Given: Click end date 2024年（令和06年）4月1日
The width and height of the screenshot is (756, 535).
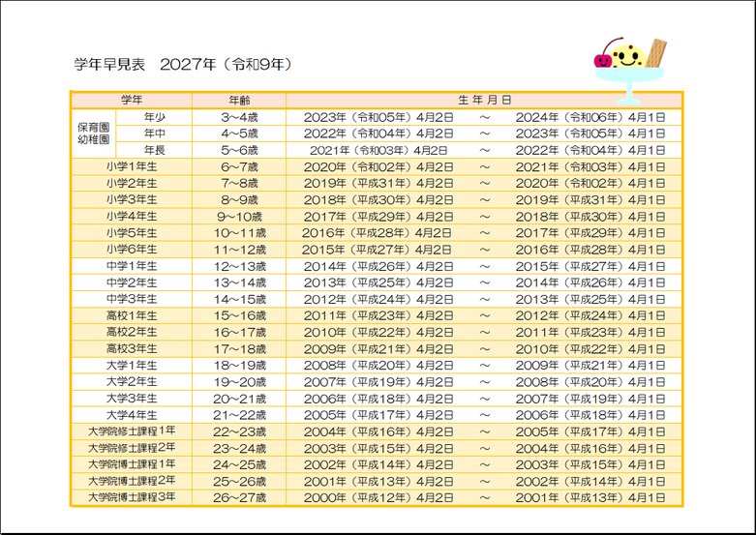Looking at the screenshot, I should click(590, 117).
